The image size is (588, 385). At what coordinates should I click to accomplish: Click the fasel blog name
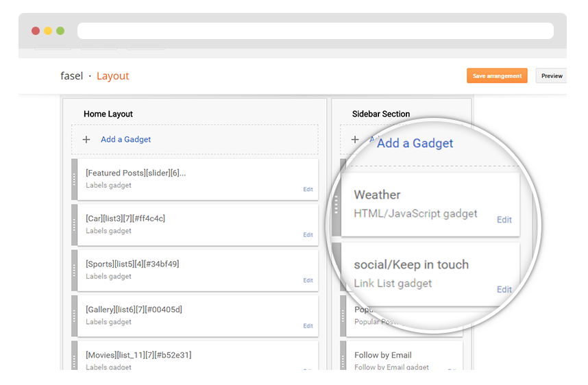click(x=72, y=76)
